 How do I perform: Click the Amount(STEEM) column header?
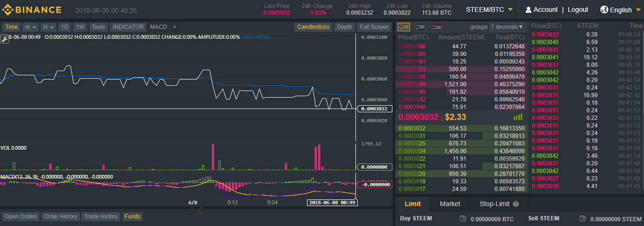tap(461, 37)
